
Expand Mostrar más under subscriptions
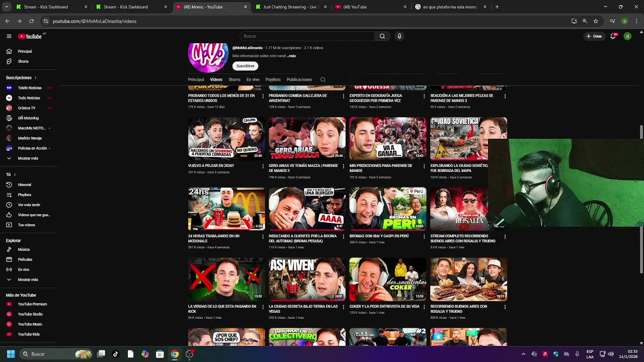click(x=28, y=158)
